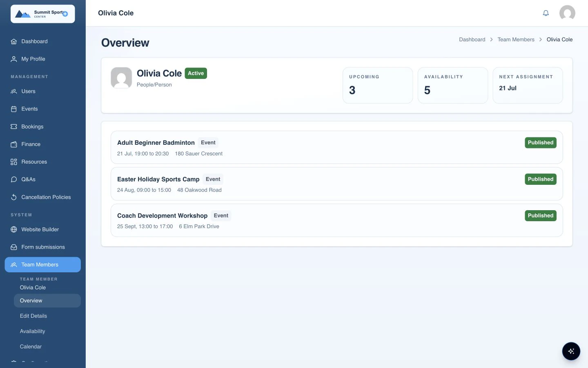This screenshot has width=588, height=368.
Task: Click address 6 Elm Park Drive
Action: point(199,227)
